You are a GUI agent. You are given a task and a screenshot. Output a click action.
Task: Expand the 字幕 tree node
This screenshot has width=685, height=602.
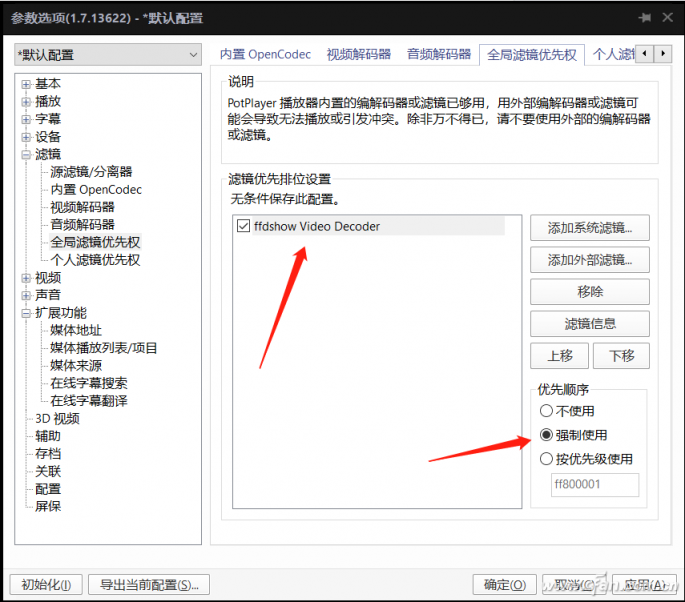coord(26,119)
